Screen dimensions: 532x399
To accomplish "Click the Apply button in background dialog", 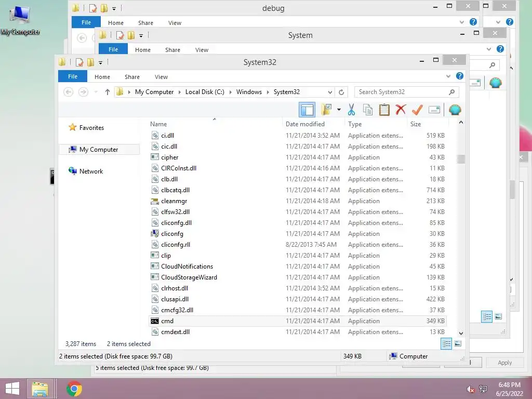I will coord(504,362).
